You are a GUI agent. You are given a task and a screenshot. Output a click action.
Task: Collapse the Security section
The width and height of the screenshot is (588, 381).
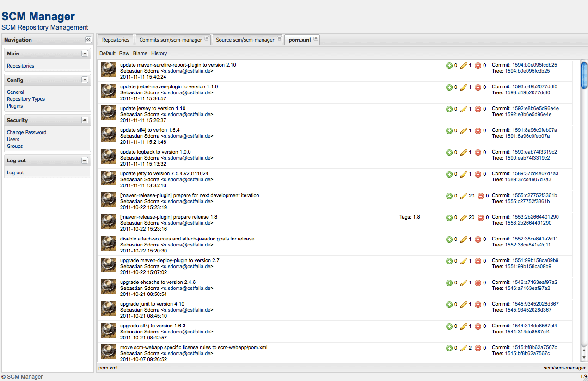(85, 120)
